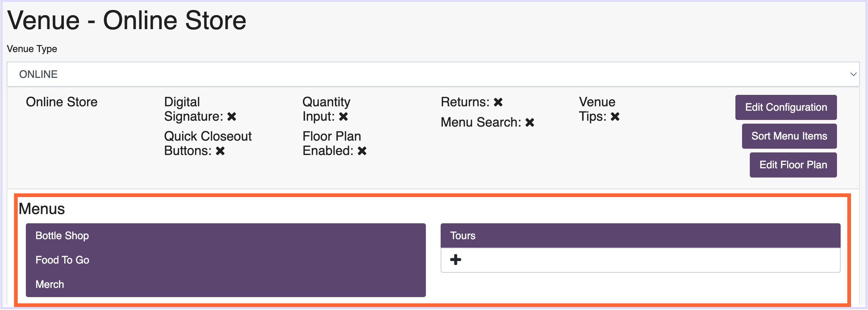The width and height of the screenshot is (868, 310).
Task: Click the X icon next to Floor Plan Enabled
Action: click(x=362, y=151)
